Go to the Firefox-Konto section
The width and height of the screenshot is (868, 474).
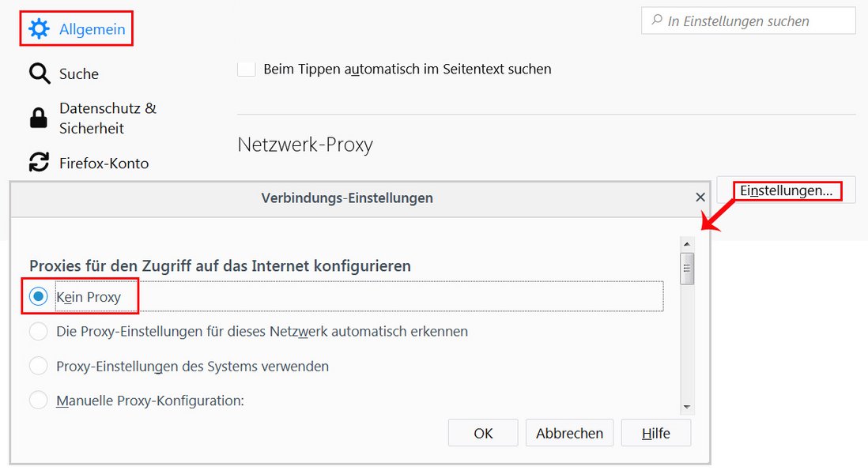click(x=104, y=163)
